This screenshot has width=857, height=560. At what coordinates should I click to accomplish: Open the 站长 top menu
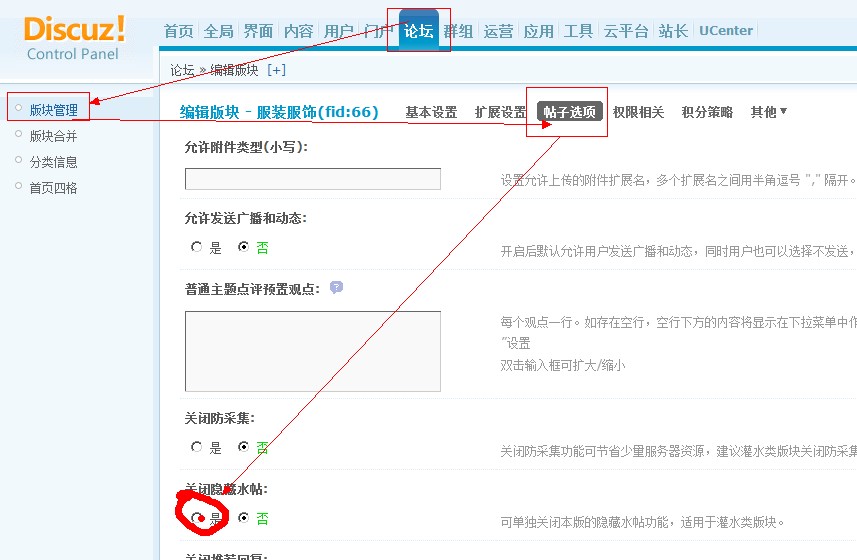click(673, 31)
